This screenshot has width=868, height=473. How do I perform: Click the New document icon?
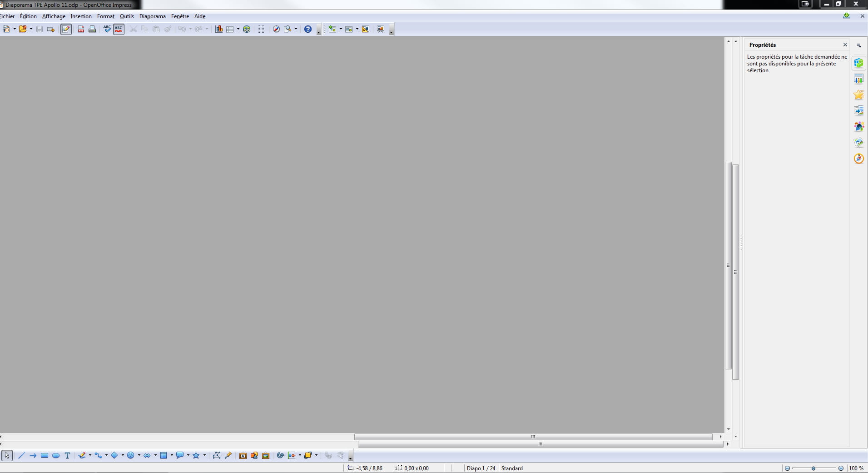(6, 29)
